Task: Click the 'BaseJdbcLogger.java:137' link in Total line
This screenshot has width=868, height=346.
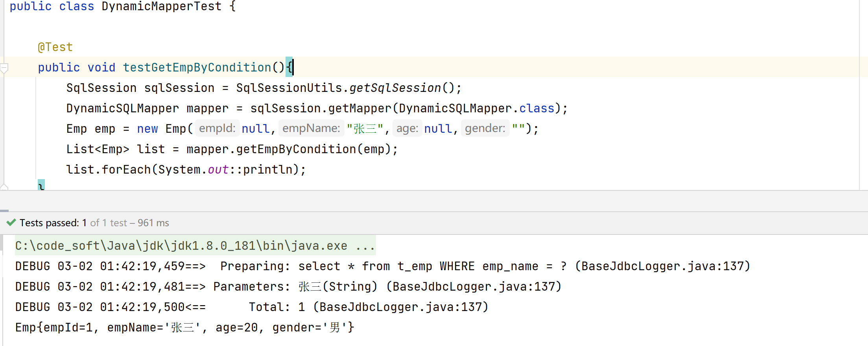Action: [x=400, y=307]
